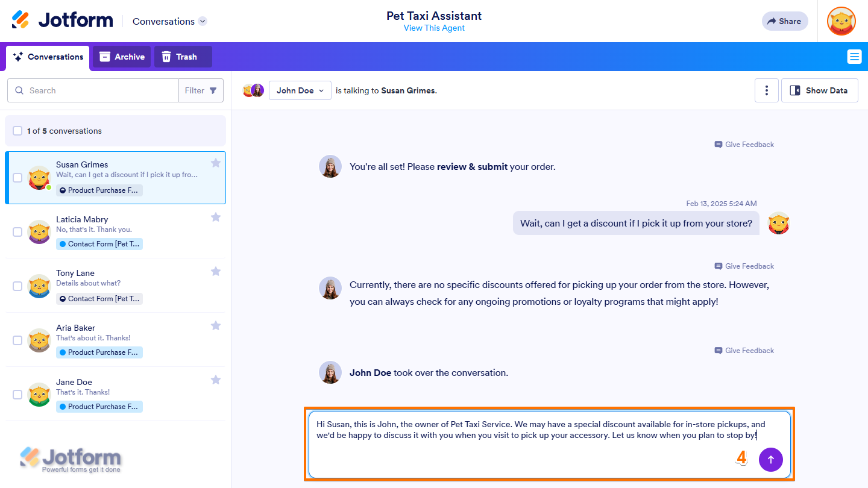Open the View This Agent link
The height and width of the screenshot is (488, 868).
(434, 28)
